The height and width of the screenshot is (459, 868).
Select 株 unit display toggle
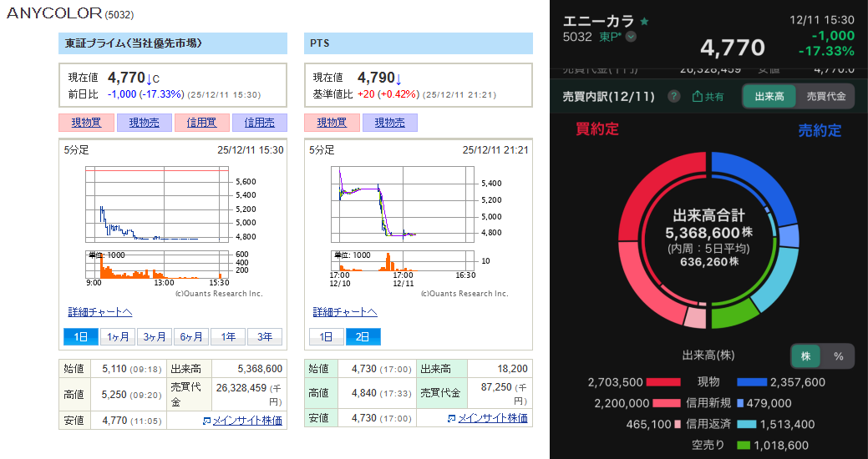coord(806,356)
